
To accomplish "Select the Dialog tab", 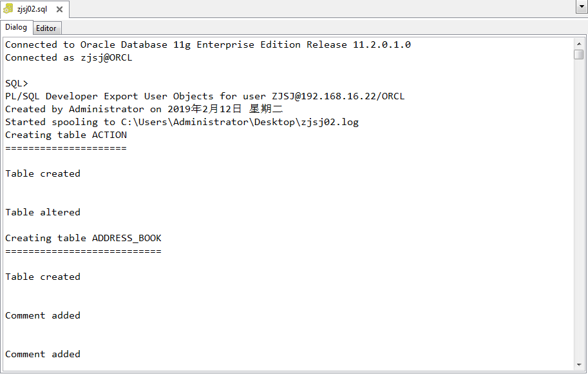I will (16, 27).
